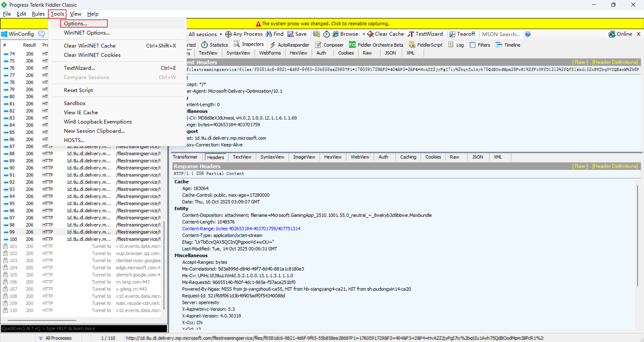Click the Save sessions icon
This screenshot has width=644, height=342.
290,34
